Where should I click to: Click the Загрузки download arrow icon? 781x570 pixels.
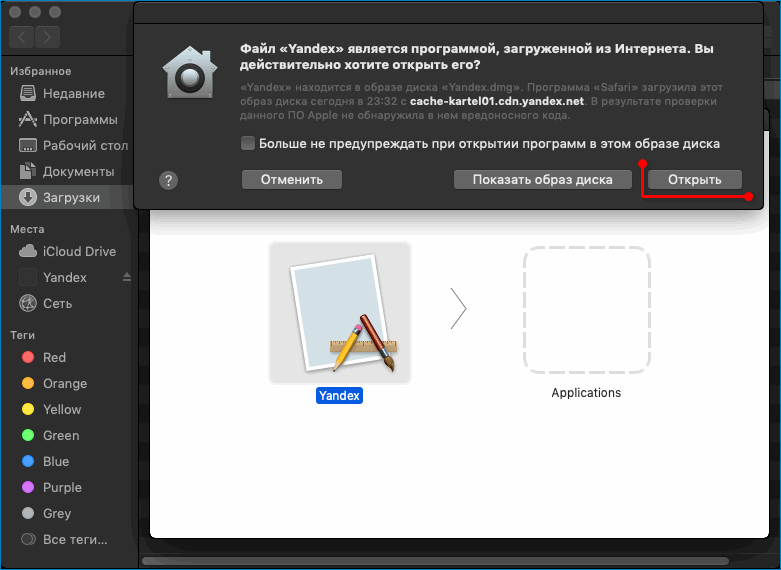[28, 197]
